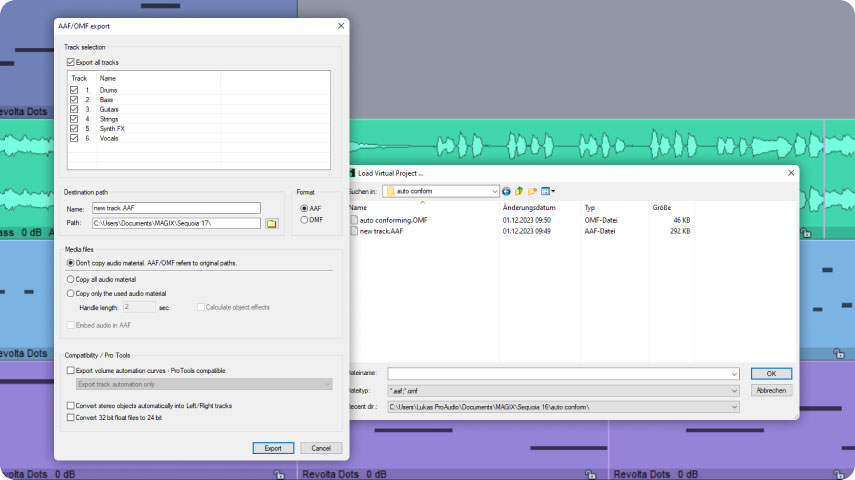Click the Abbrechen button

(x=771, y=391)
